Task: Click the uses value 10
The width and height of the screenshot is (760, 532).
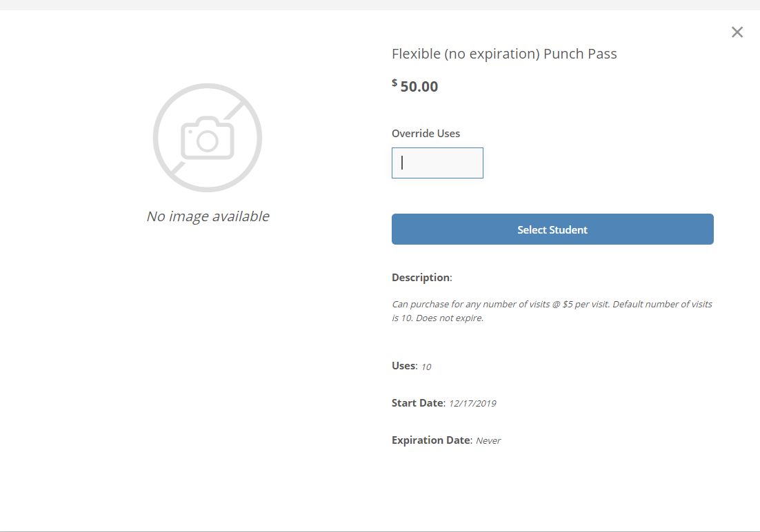Action: 426,367
